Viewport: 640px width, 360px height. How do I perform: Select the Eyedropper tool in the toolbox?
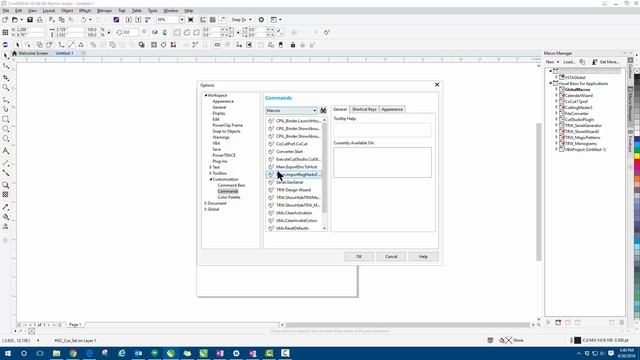coord(6,207)
